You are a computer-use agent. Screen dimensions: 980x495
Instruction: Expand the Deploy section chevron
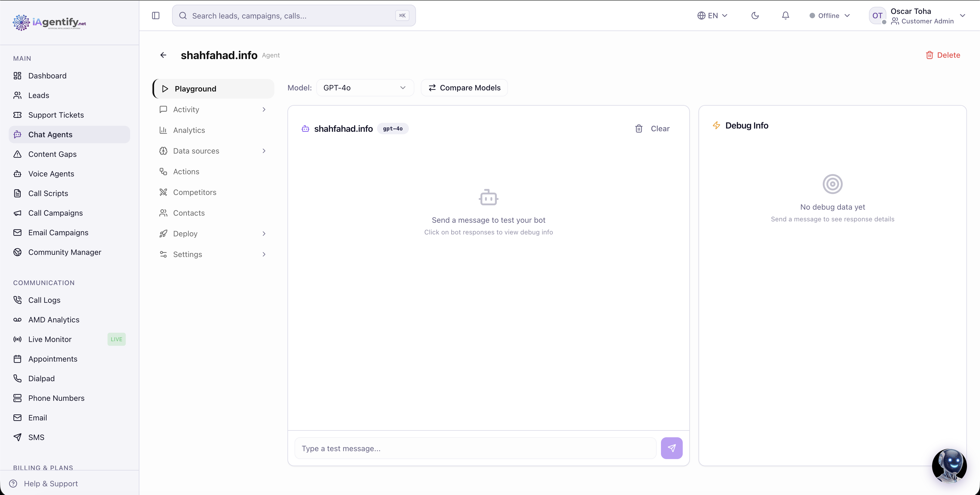click(264, 234)
